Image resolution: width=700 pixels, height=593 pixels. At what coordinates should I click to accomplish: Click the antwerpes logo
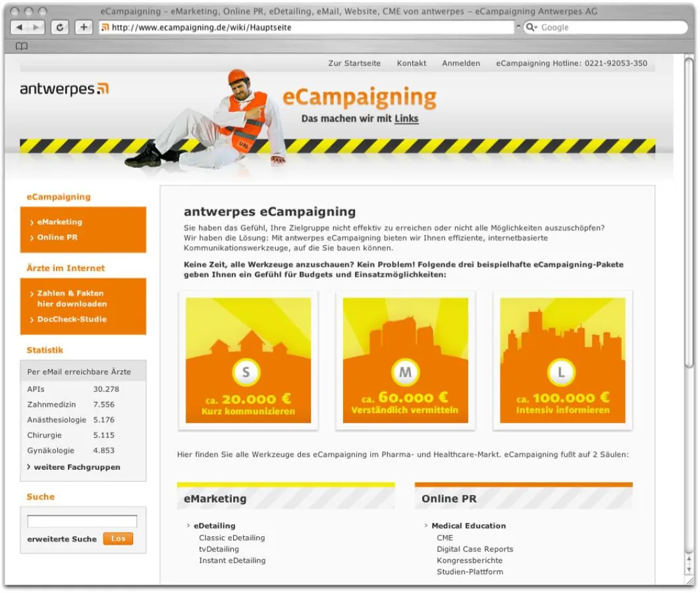(63, 89)
